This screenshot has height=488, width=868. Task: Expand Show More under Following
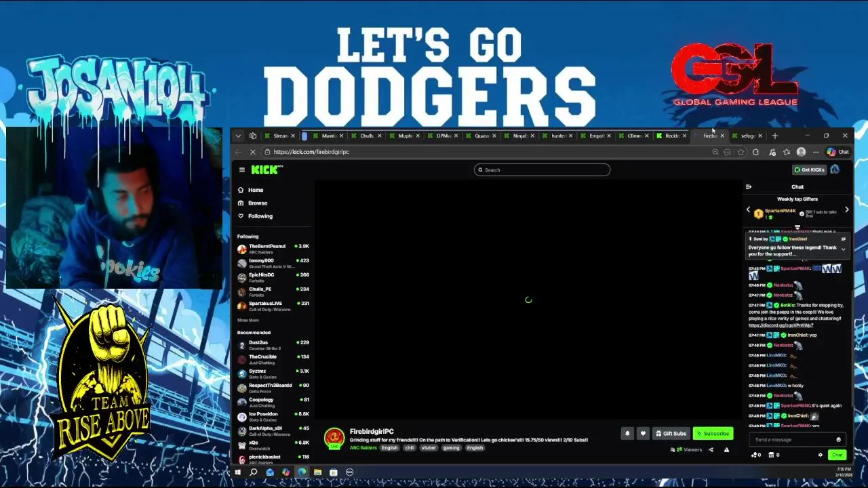coord(248,320)
